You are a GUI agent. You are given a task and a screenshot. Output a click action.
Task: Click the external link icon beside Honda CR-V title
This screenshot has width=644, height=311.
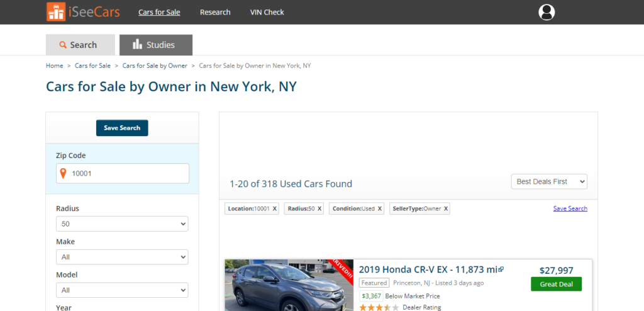tap(501, 269)
